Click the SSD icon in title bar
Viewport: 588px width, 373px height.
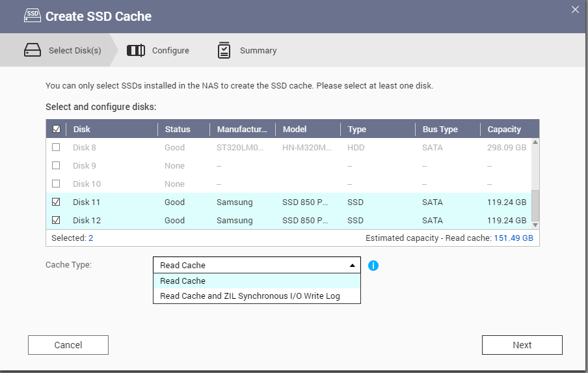coord(32,16)
